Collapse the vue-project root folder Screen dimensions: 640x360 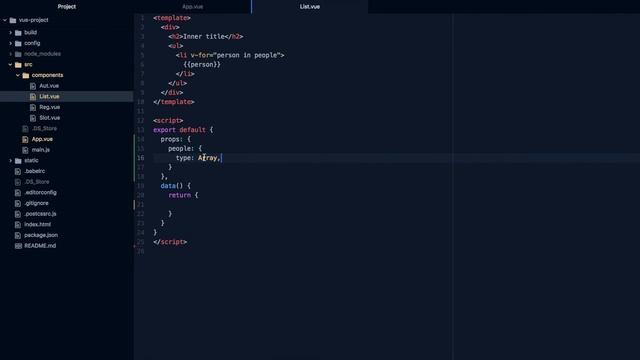tap(5, 20)
